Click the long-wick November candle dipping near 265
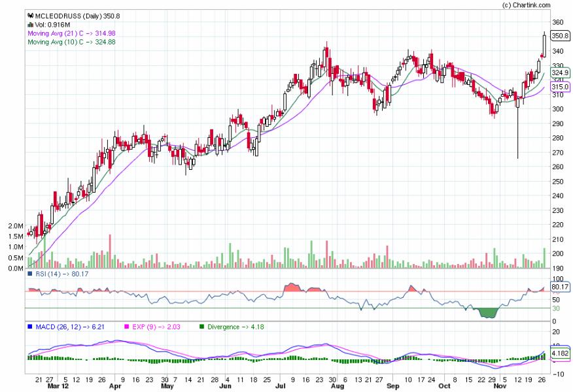573x392 pixels. [x=517, y=128]
